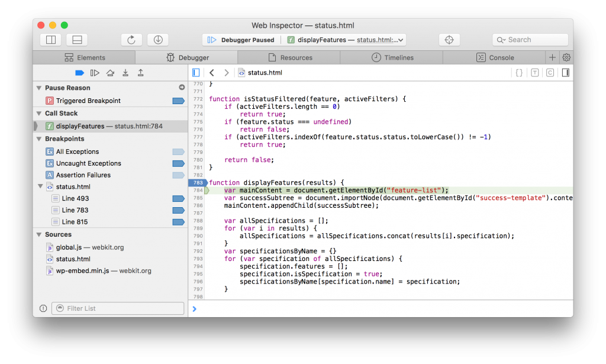Click the Step Out debugger icon
The height and width of the screenshot is (364, 606).
141,73
